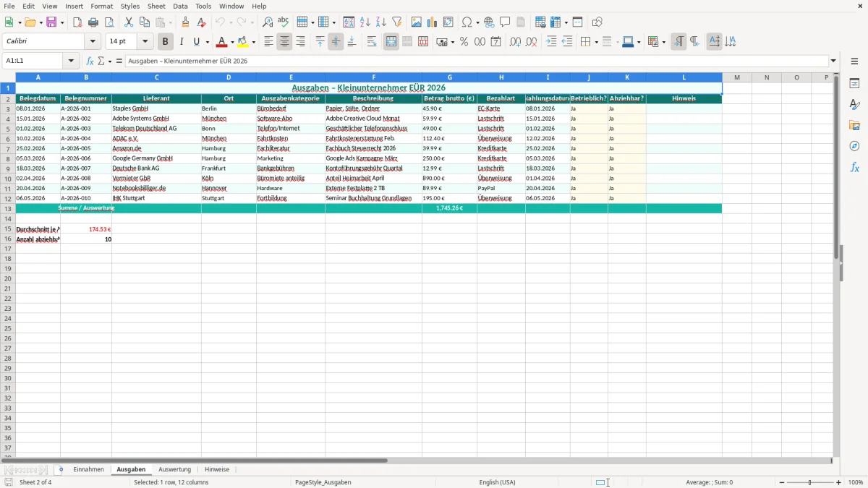The height and width of the screenshot is (488, 868).
Task: Insert a chart
Action: (433, 22)
